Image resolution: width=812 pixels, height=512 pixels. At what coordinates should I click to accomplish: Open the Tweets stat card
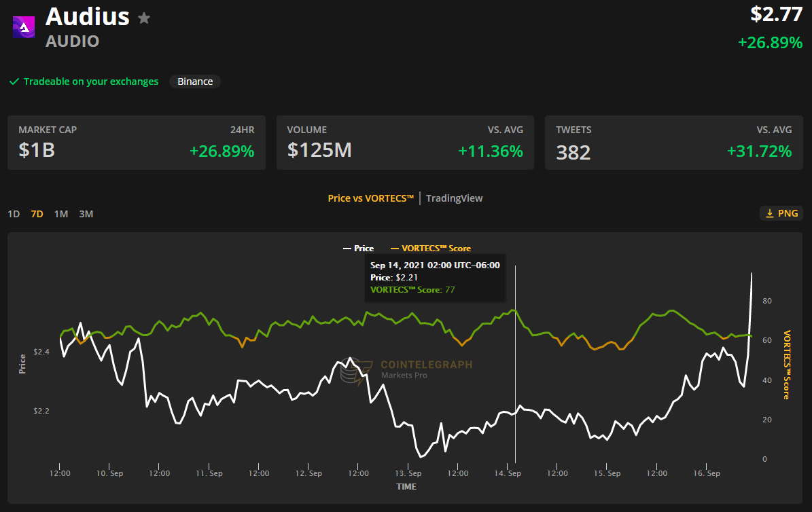point(673,143)
